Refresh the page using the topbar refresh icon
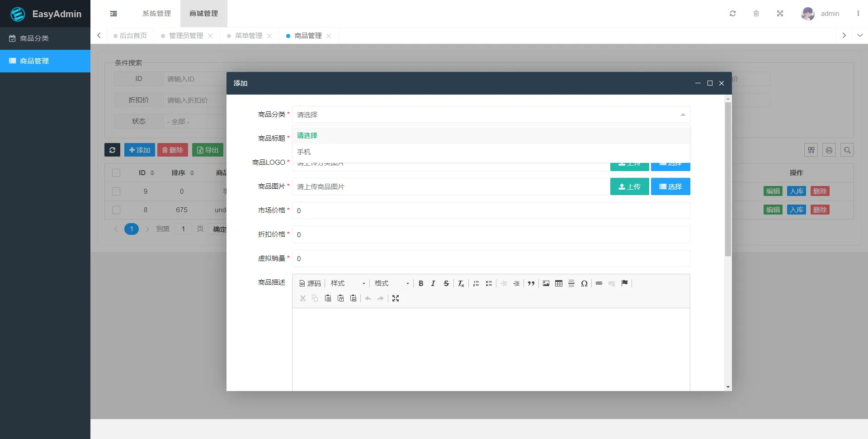Image resolution: width=868 pixels, height=439 pixels. click(732, 14)
